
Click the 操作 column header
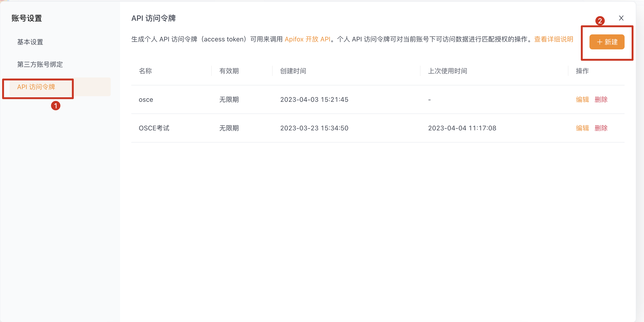[582, 71]
